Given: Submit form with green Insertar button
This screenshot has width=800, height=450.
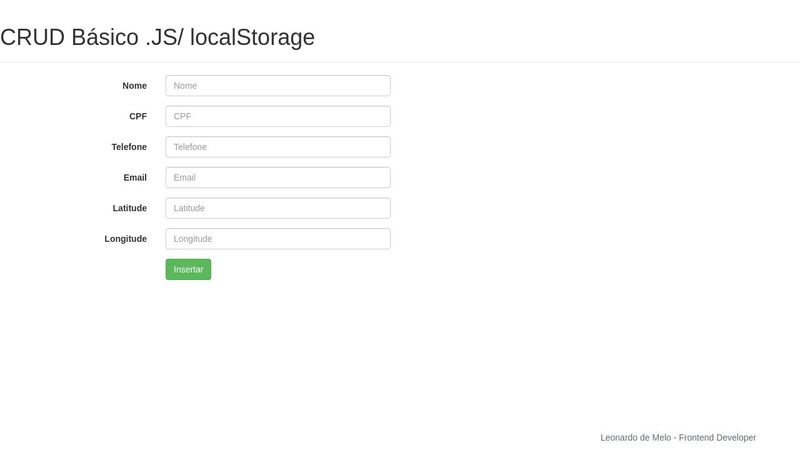Looking at the screenshot, I should click(x=188, y=269).
